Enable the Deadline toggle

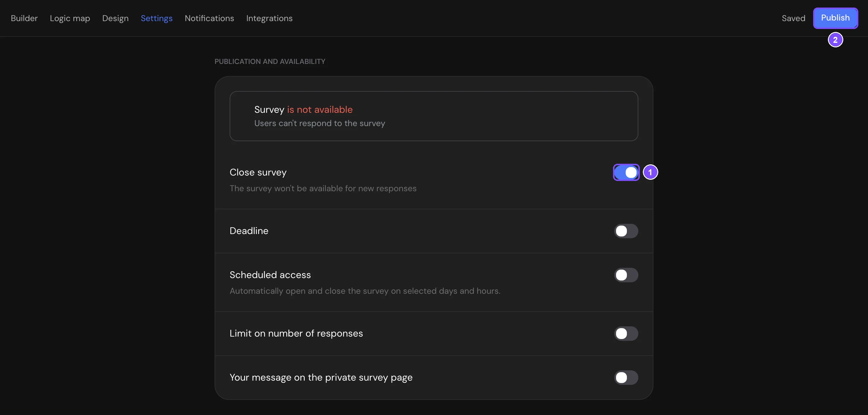626,231
